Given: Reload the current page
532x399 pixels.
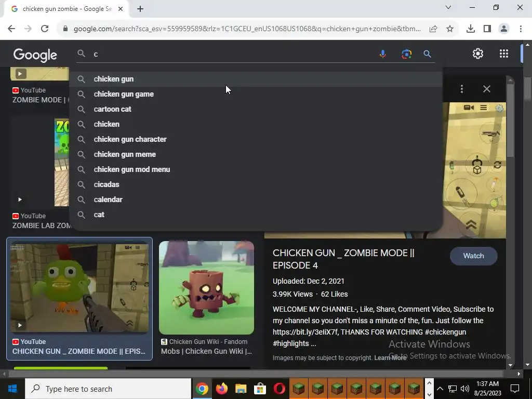Looking at the screenshot, I should coord(45,29).
